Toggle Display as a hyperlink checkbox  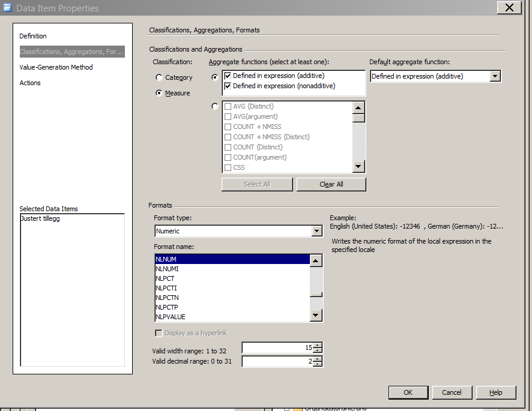[x=159, y=333]
